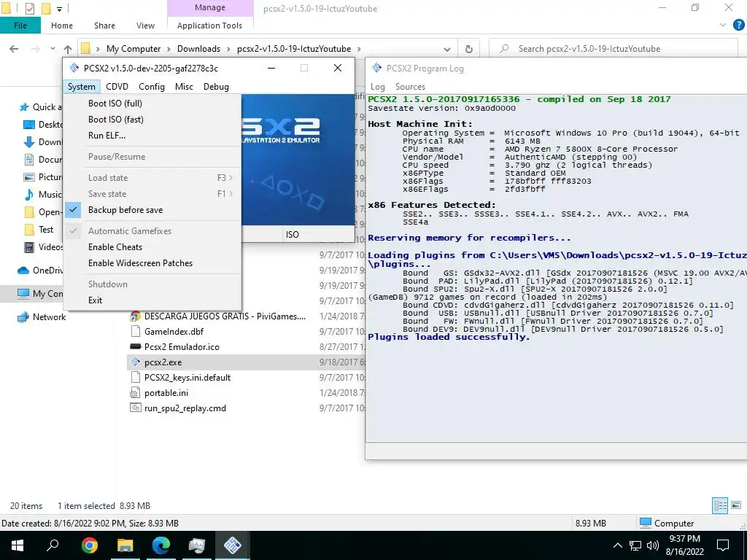This screenshot has height=560, width=747.
Task: Open the PCSX2 System menu
Action: [x=82, y=87]
